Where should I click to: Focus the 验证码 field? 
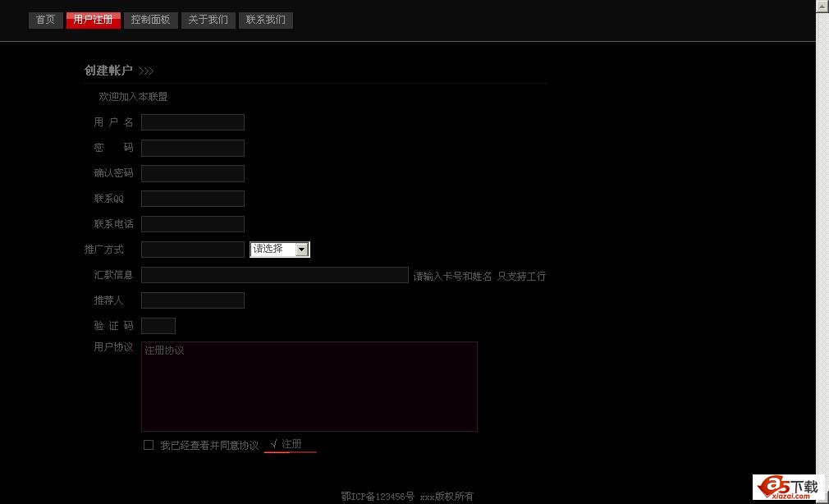[x=158, y=326]
